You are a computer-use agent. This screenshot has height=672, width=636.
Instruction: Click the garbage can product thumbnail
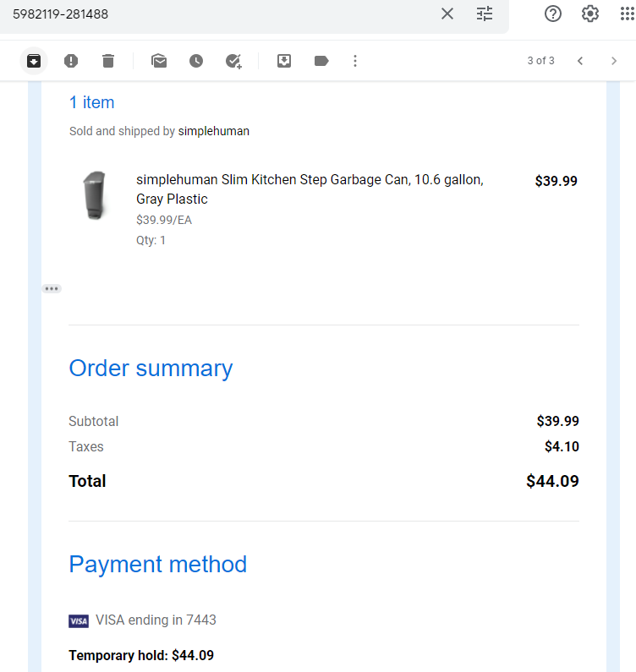click(96, 195)
